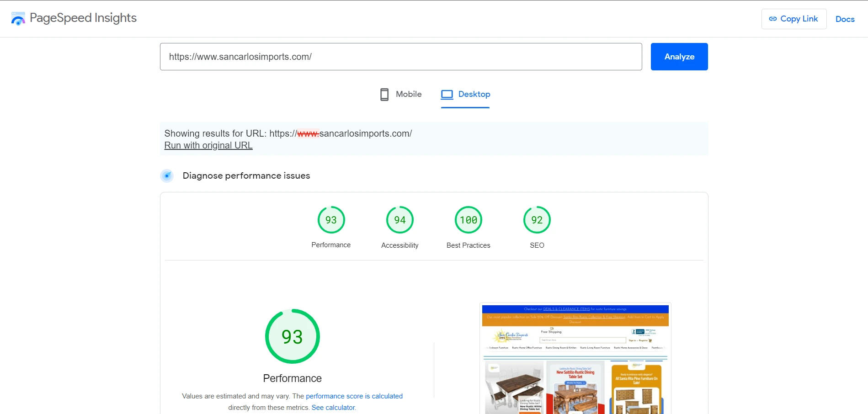Image resolution: width=868 pixels, height=414 pixels.
Task: Select the Performance score gauge 93
Action: (331, 220)
